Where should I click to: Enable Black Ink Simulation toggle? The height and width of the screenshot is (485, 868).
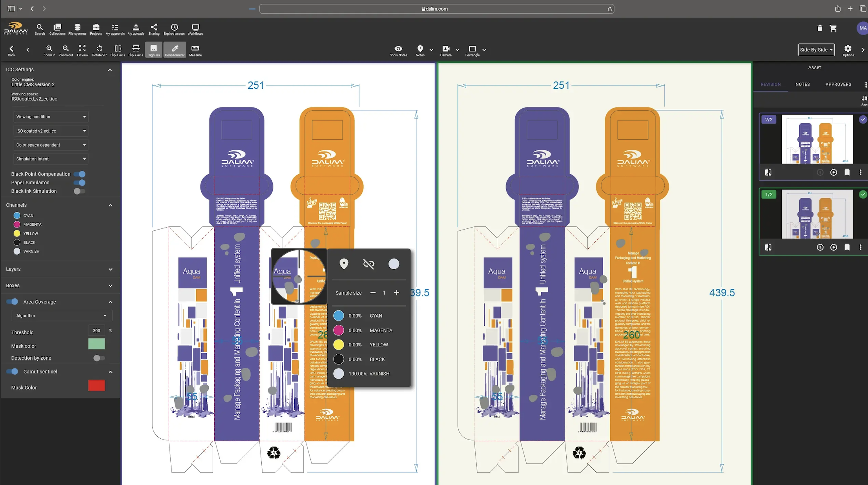[x=80, y=191]
